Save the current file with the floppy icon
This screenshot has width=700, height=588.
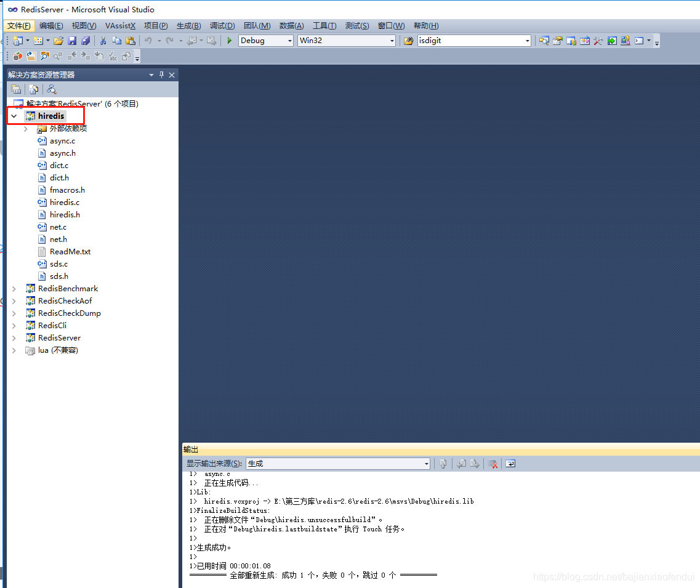coord(72,41)
